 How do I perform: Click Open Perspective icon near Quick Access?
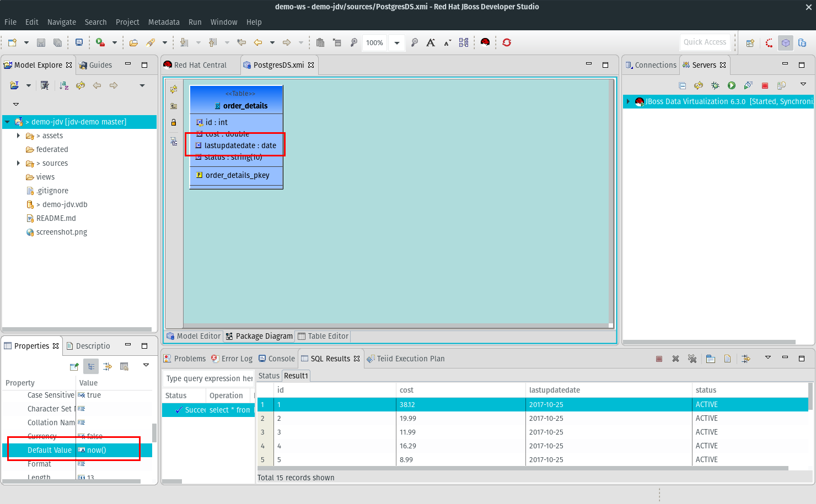click(x=750, y=43)
